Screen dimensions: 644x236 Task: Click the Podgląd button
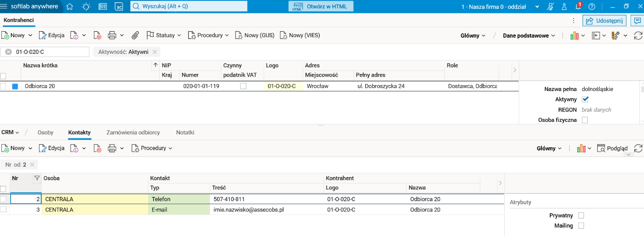coord(612,148)
